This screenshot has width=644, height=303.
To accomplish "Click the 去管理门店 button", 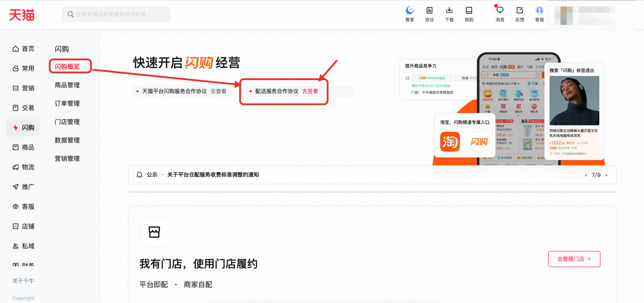I will pyautogui.click(x=574, y=259).
